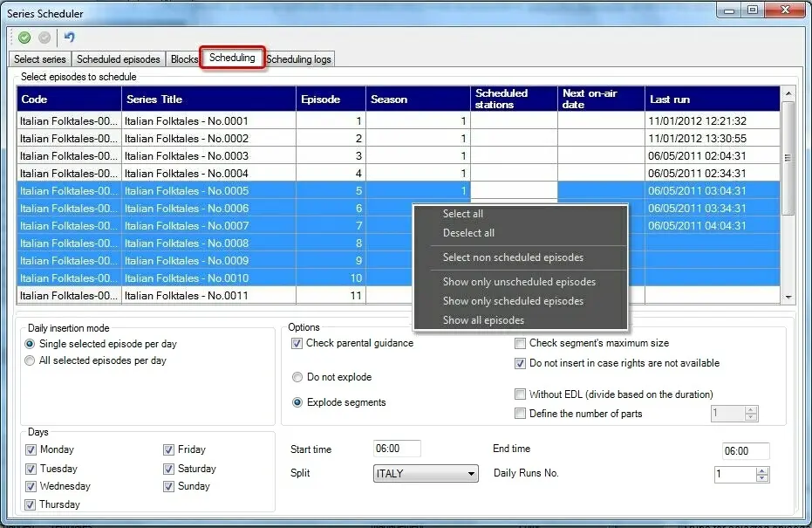Click the Start time input field
The width and height of the screenshot is (812, 528).
(397, 449)
